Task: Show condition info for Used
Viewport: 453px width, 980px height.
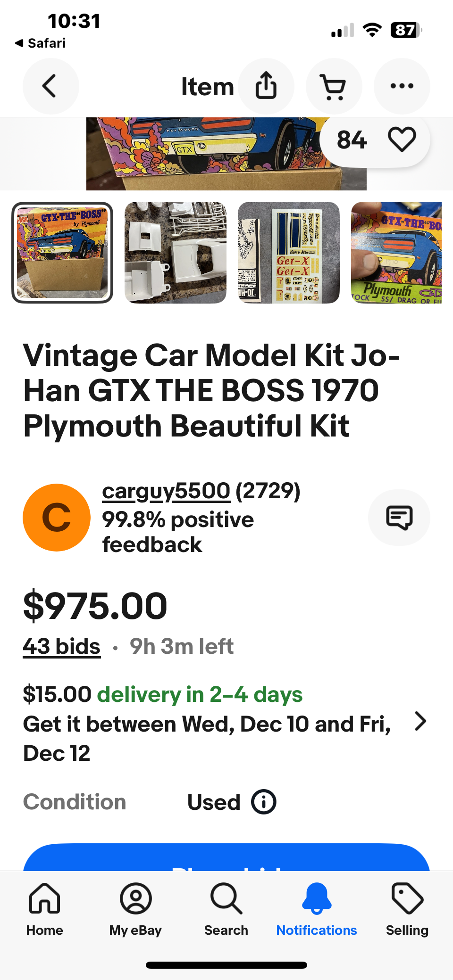Action: click(x=263, y=802)
